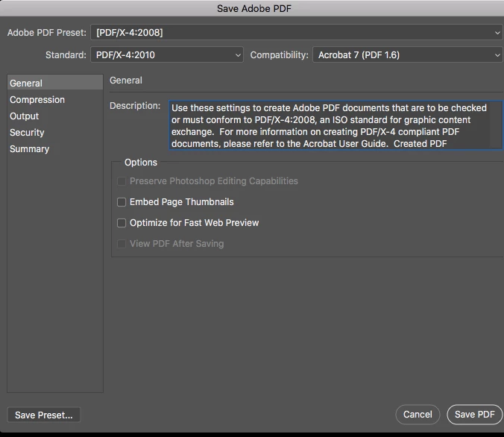Image resolution: width=504 pixels, height=437 pixels.
Task: Cancel the Save Adobe PDF dialog
Action: (418, 415)
